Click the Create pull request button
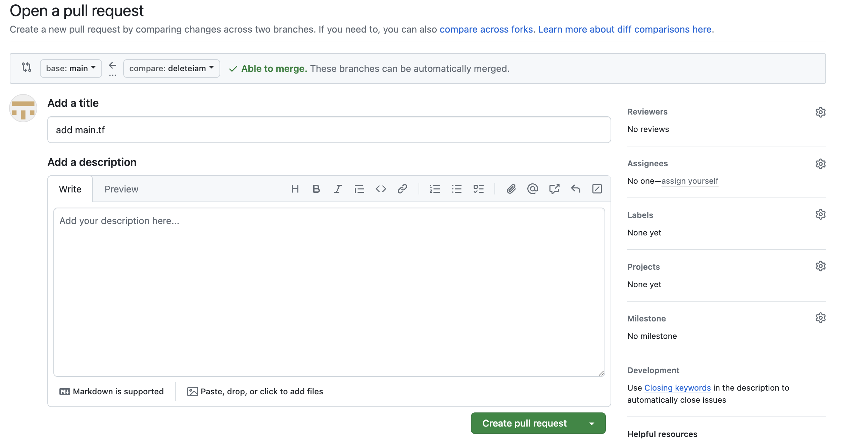Viewport: 868px width, 442px height. coord(524,424)
